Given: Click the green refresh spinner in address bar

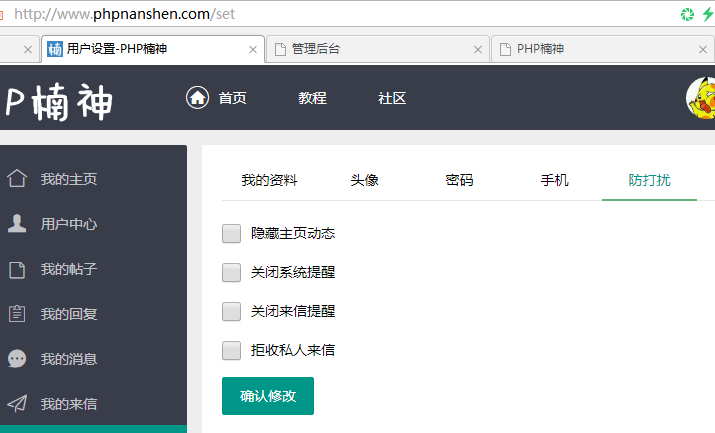Looking at the screenshot, I should point(687,15).
